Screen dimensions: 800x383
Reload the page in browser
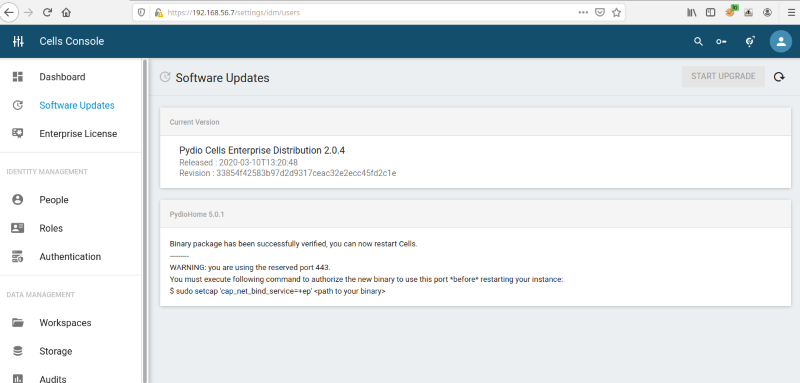pos(47,12)
